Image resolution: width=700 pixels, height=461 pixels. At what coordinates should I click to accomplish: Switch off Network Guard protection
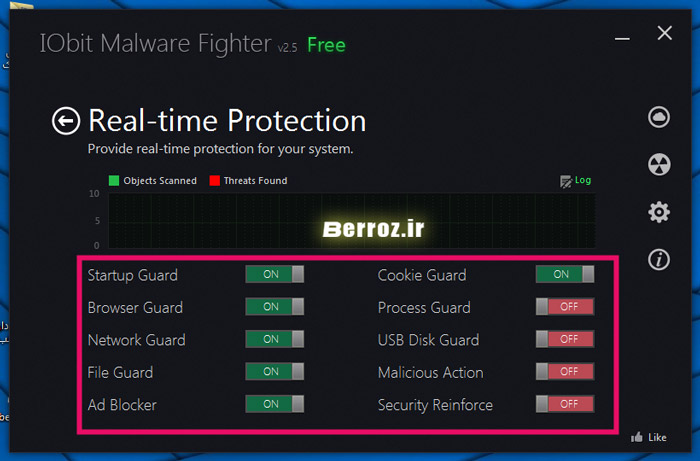pyautogui.click(x=274, y=340)
